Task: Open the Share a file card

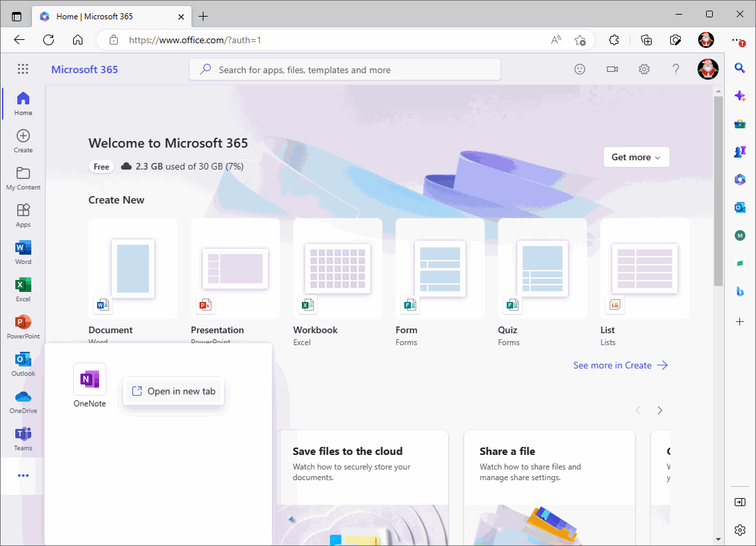Action: [x=550, y=487]
